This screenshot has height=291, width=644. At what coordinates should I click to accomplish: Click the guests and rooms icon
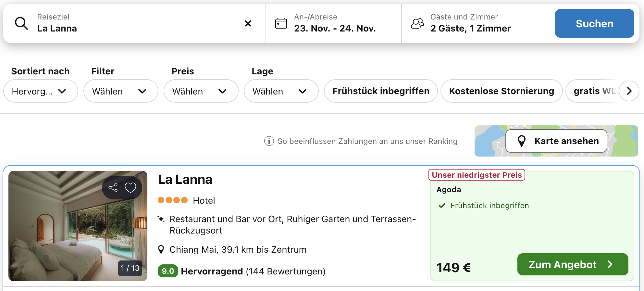417,23
